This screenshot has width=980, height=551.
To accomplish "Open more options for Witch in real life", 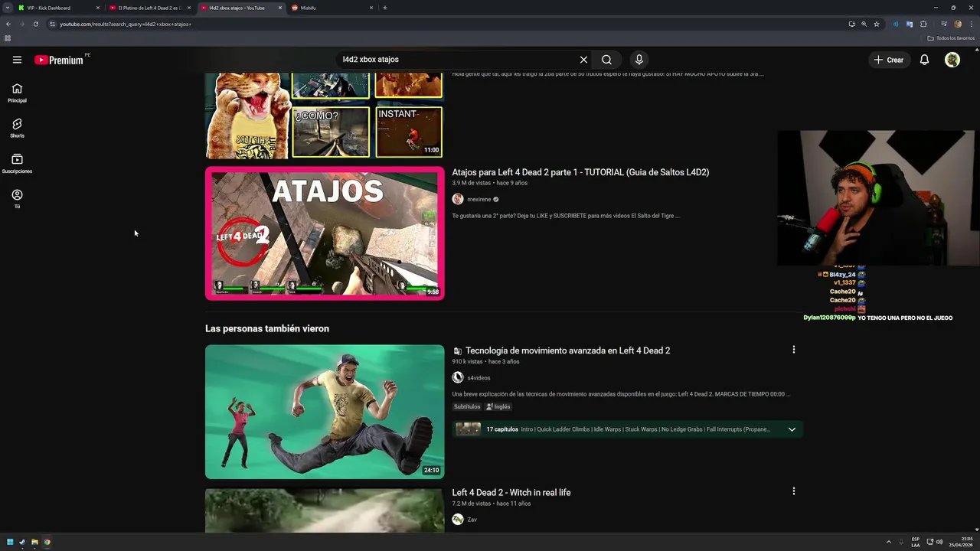I will (793, 491).
